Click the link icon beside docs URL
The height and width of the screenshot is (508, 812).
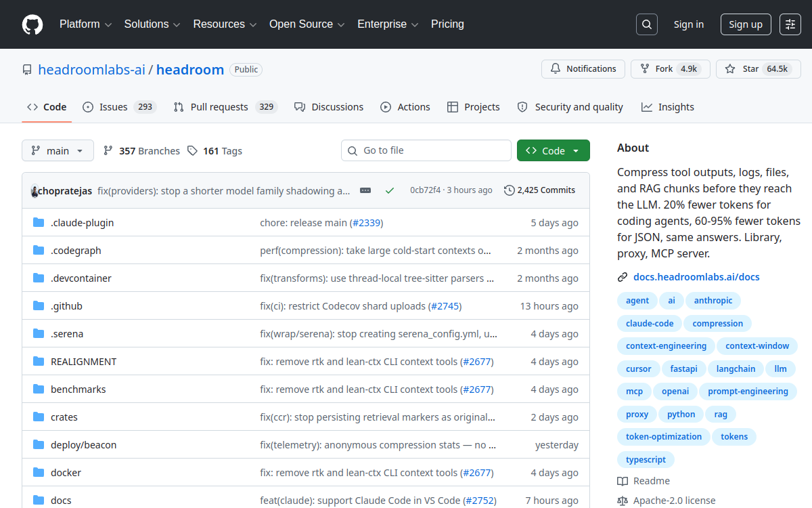tap(623, 277)
